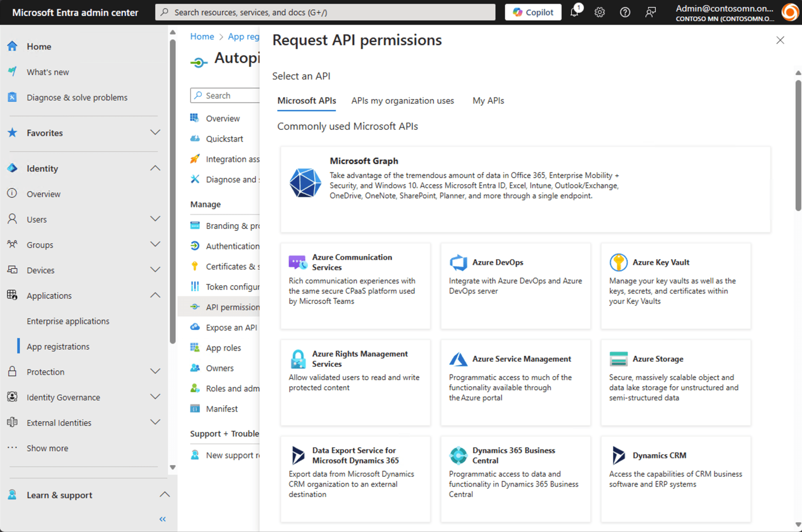Screen dimensions: 802x532
Task: Close the Request API permissions panel
Action: click(x=780, y=40)
